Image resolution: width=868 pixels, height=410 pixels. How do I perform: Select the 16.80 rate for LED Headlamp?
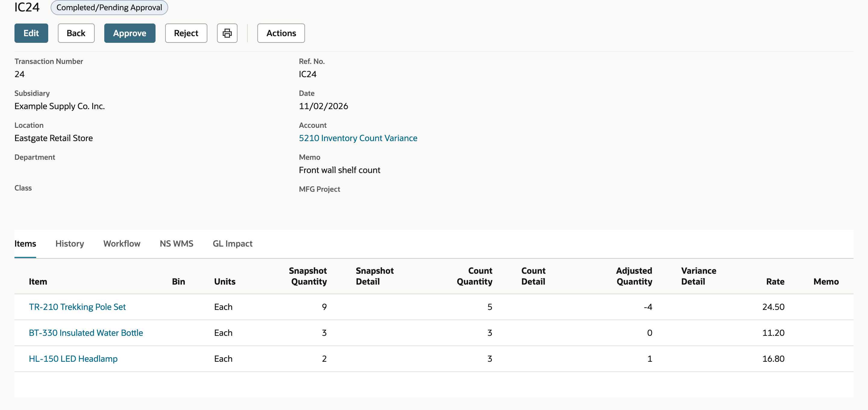[773, 359]
